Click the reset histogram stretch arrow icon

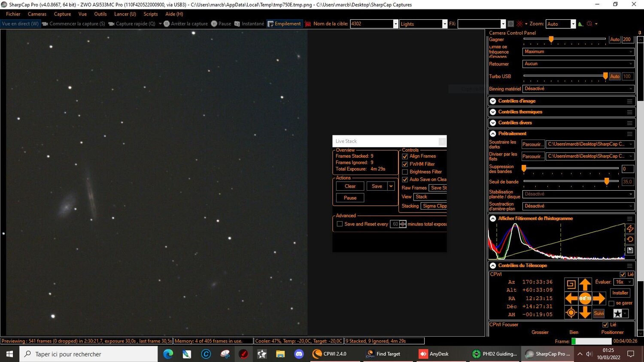[630, 239]
